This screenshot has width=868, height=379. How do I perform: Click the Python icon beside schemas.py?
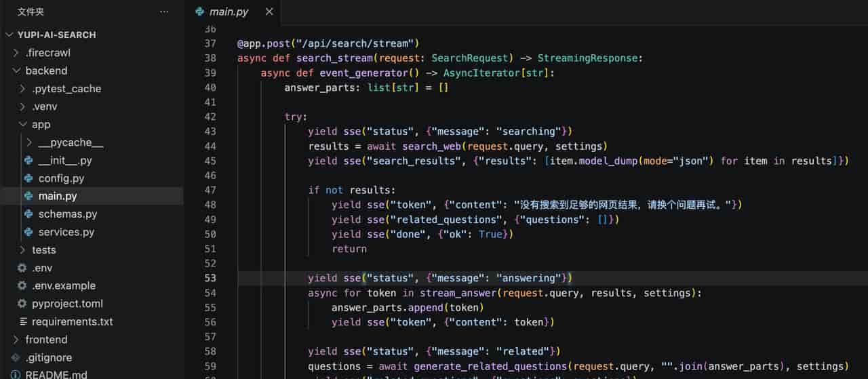coord(28,214)
